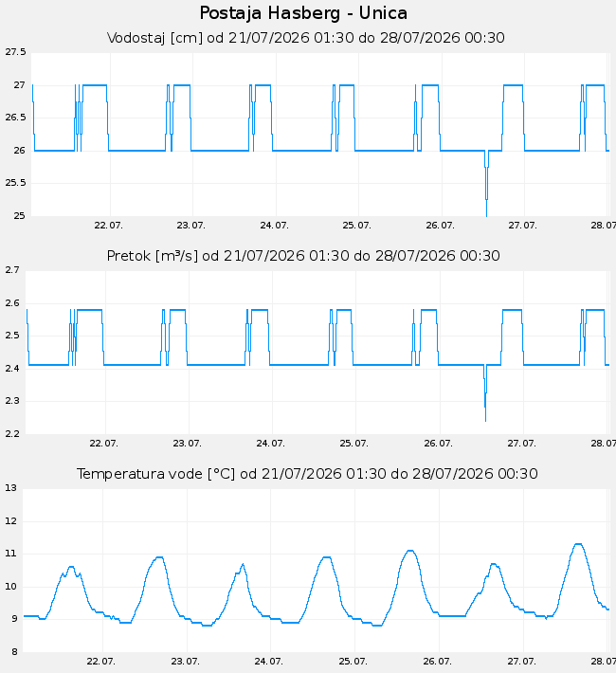Image resolution: width=616 pixels, height=673 pixels.
Task: Select the 24.07. date label under temperature chart
Action: (x=269, y=662)
